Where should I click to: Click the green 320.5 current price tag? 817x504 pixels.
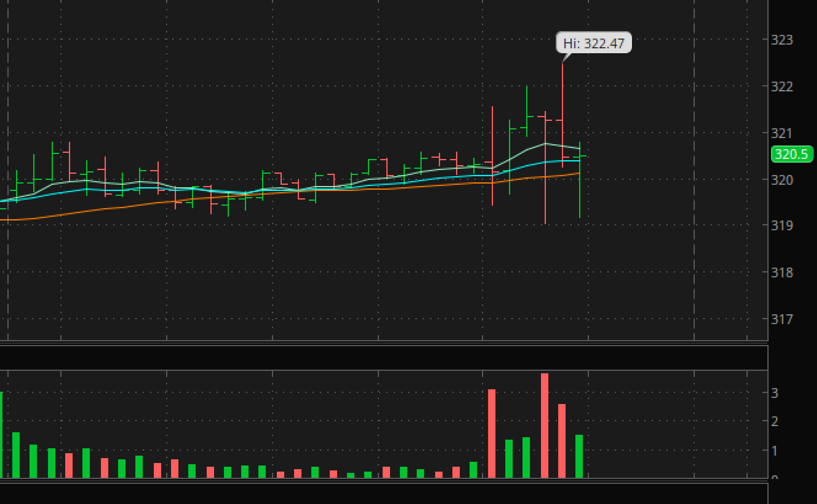[x=791, y=154]
